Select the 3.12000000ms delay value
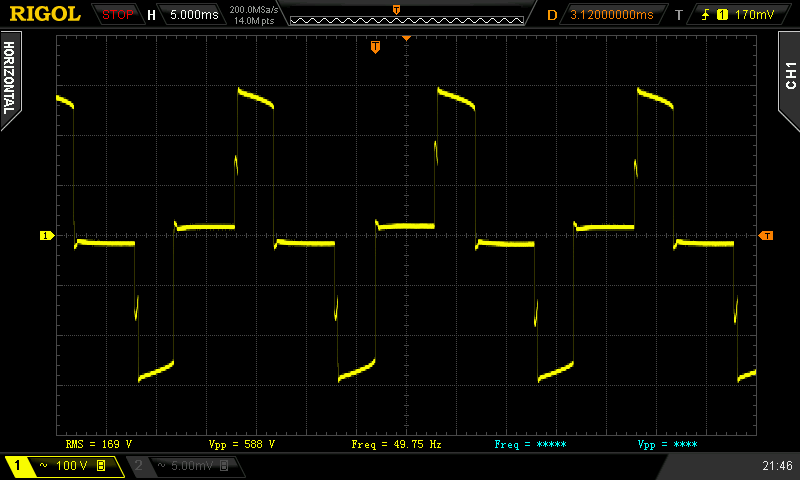 tap(611, 15)
